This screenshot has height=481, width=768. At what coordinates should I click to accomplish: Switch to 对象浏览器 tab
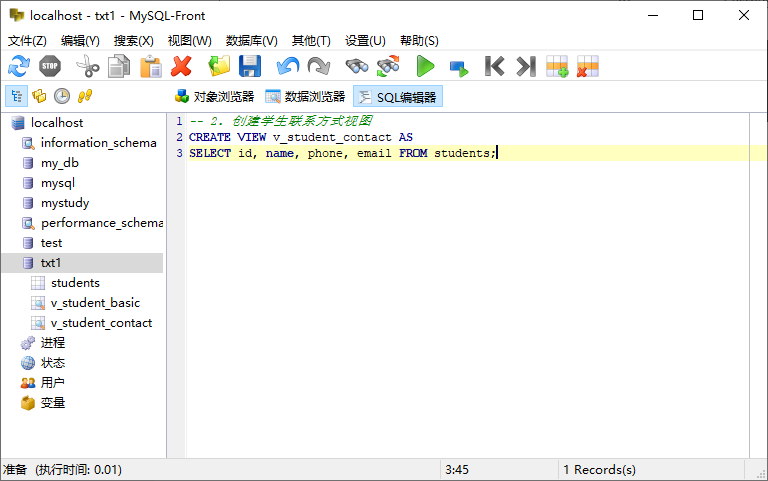click(215, 96)
